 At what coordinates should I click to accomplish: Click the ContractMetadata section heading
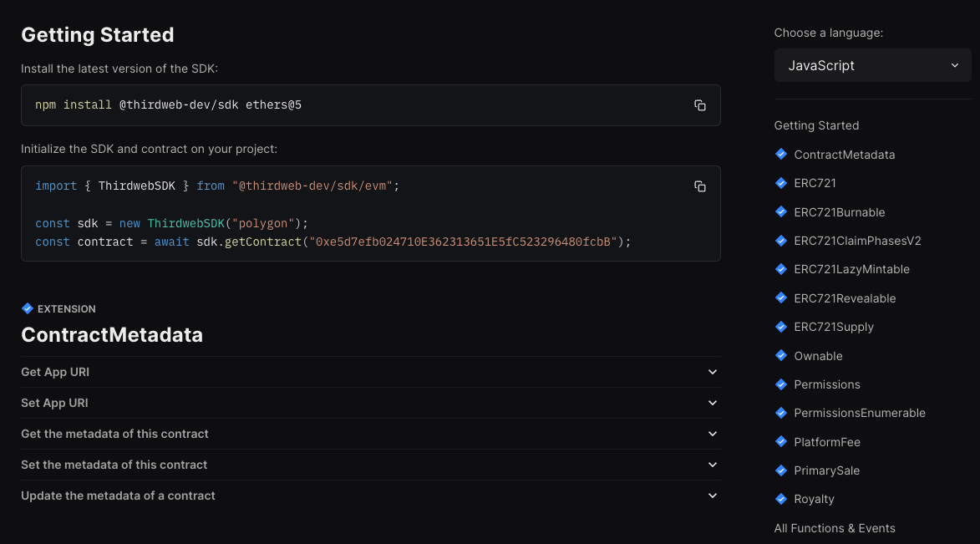(x=112, y=335)
